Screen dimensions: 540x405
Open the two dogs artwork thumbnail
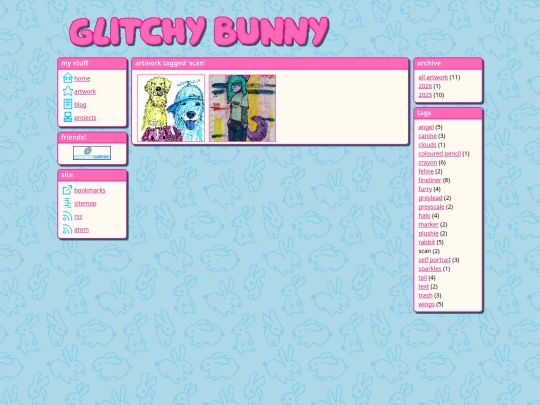(171, 108)
